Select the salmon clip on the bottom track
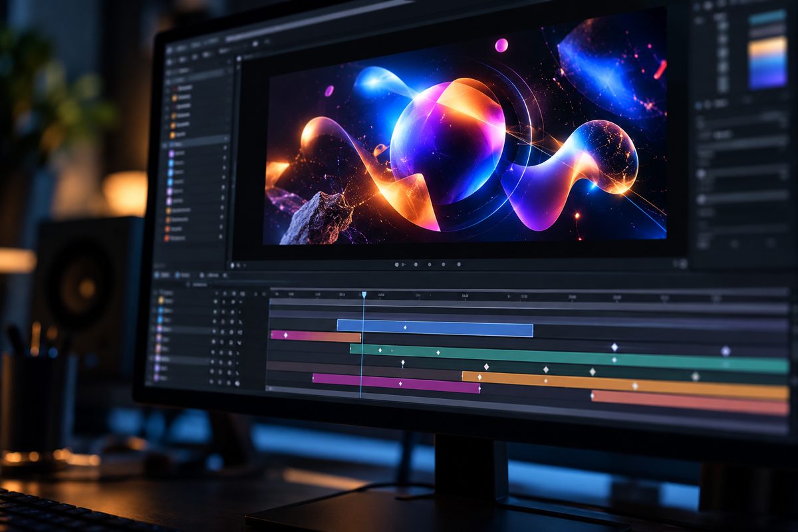Screen dimensions: 798x532 point(690,402)
